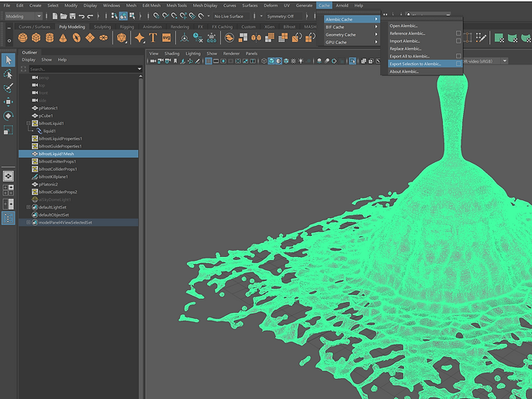This screenshot has width=532, height=399.
Task: Switch to the Poly Modeling shelf tab
Action: [x=72, y=27]
